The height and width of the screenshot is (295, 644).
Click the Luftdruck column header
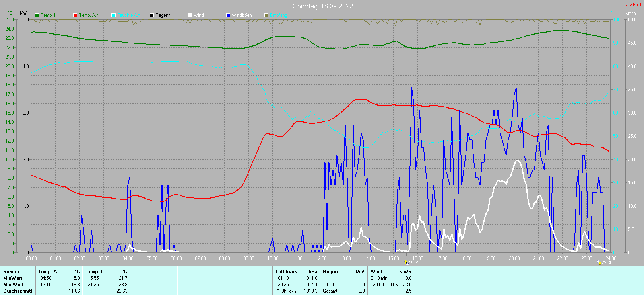[x=286, y=272]
